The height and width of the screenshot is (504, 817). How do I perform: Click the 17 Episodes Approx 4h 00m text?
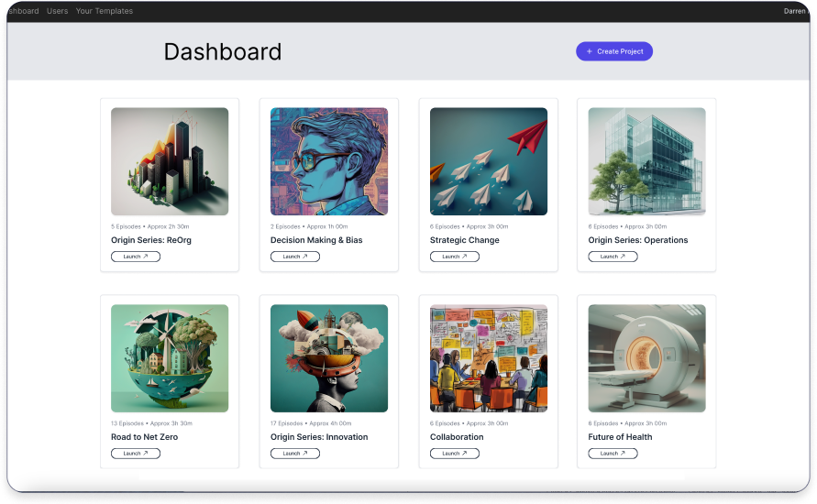point(311,423)
